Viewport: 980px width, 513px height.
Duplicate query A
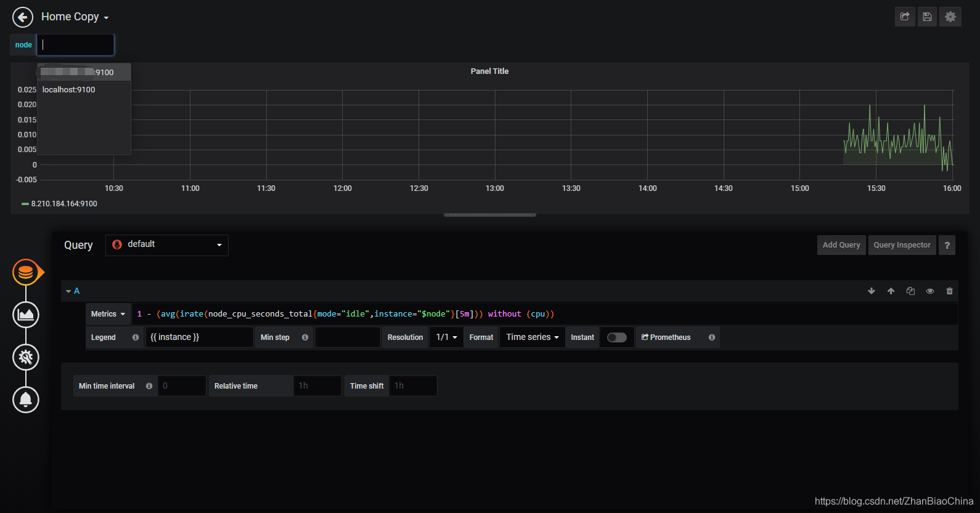pyautogui.click(x=910, y=291)
